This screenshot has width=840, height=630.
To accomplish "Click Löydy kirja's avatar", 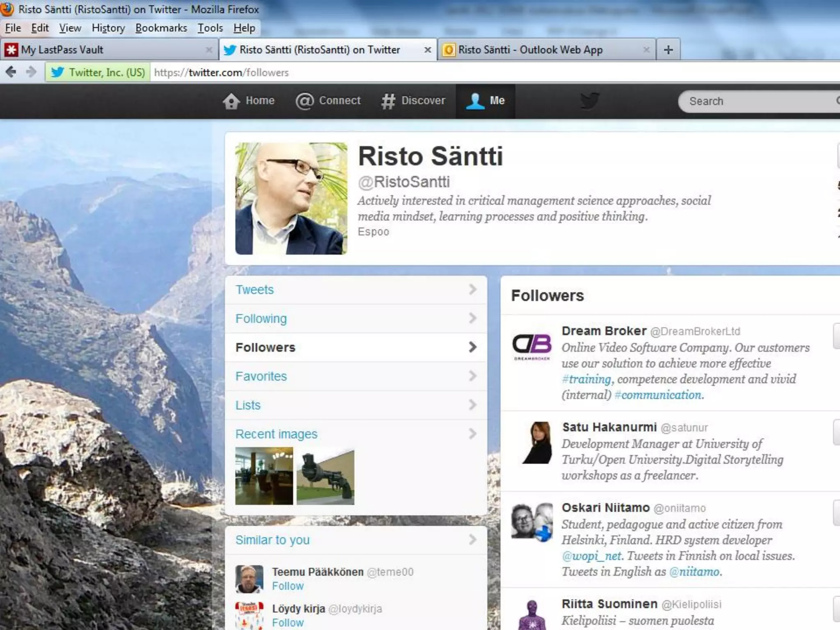I will [x=249, y=616].
